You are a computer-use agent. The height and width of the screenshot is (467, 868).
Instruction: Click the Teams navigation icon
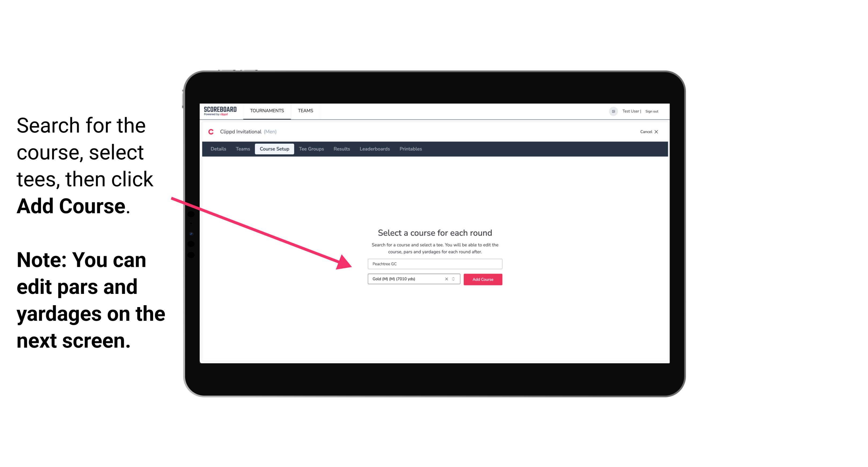pyautogui.click(x=305, y=110)
